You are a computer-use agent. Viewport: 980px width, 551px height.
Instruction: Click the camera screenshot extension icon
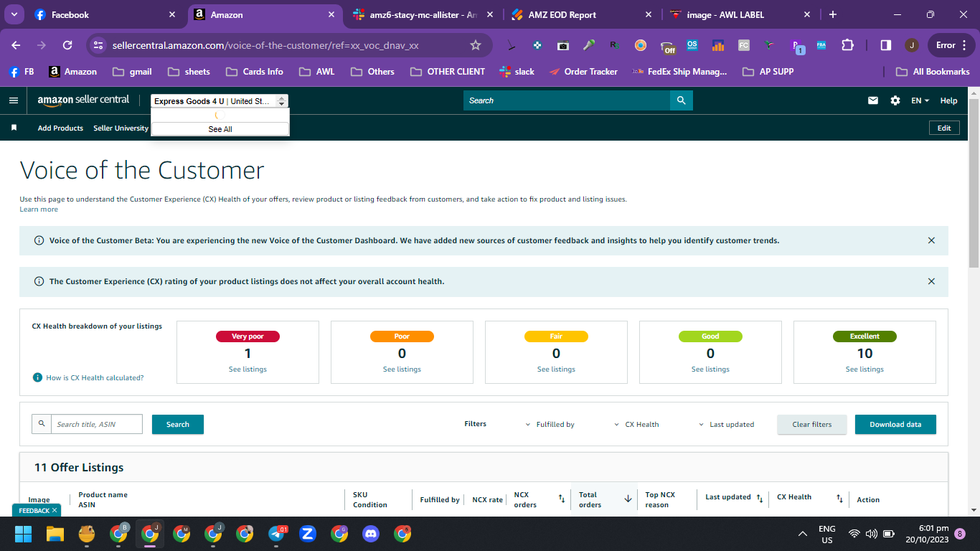click(x=563, y=45)
